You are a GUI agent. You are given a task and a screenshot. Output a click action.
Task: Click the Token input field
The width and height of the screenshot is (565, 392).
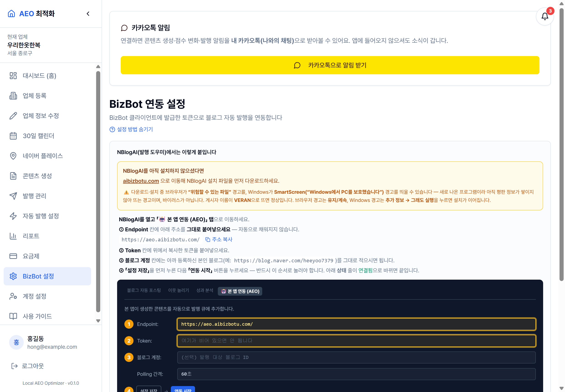(356, 341)
